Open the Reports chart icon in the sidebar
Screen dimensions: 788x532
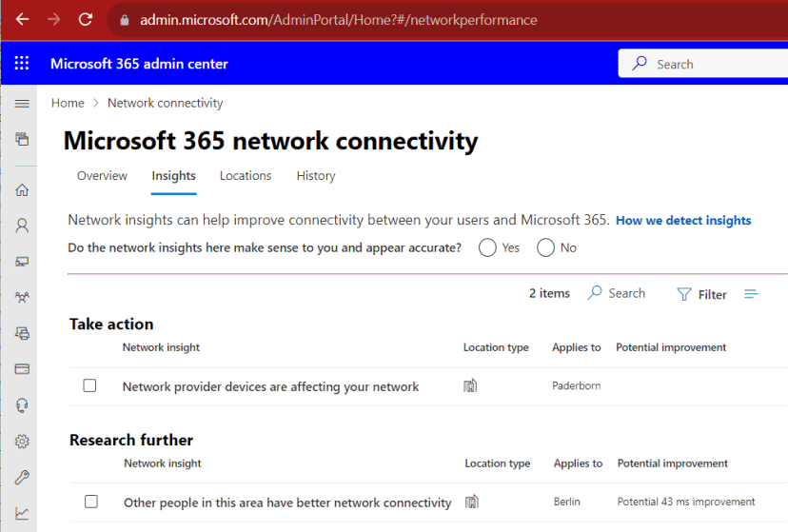[22, 513]
